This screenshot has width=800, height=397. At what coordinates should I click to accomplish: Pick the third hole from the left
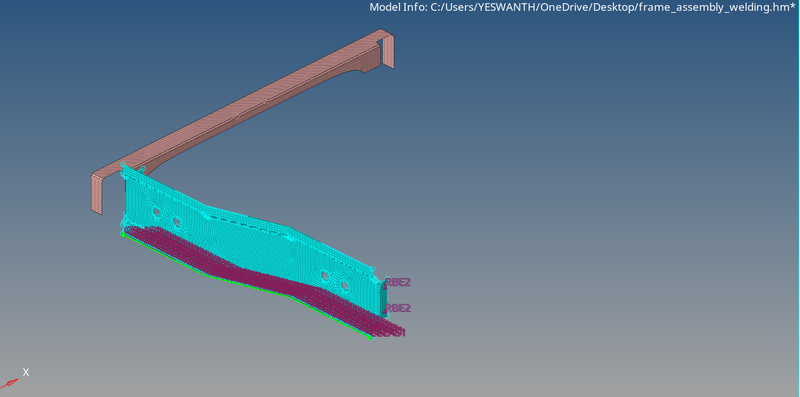pyautogui.click(x=325, y=276)
